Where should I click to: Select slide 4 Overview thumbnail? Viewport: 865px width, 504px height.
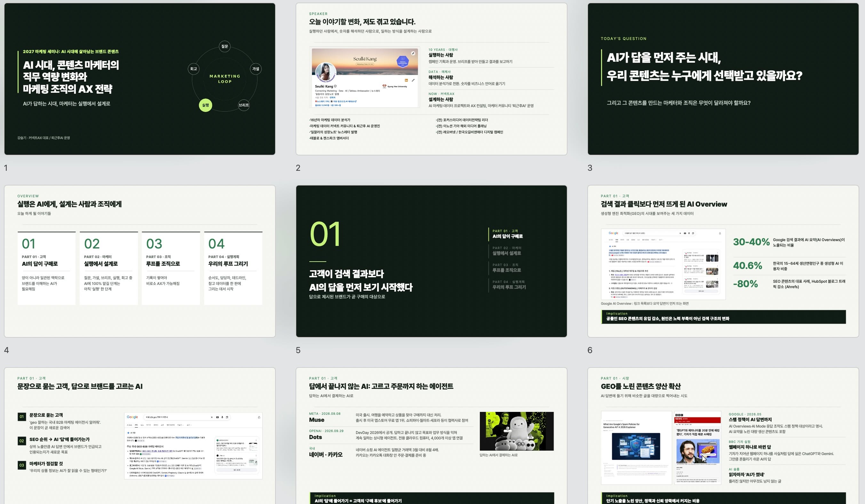(x=140, y=261)
